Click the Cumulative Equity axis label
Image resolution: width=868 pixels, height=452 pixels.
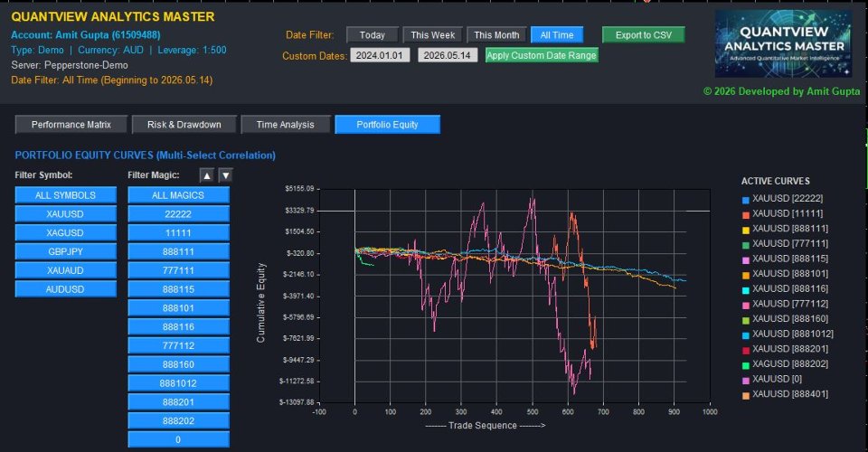[260, 303]
